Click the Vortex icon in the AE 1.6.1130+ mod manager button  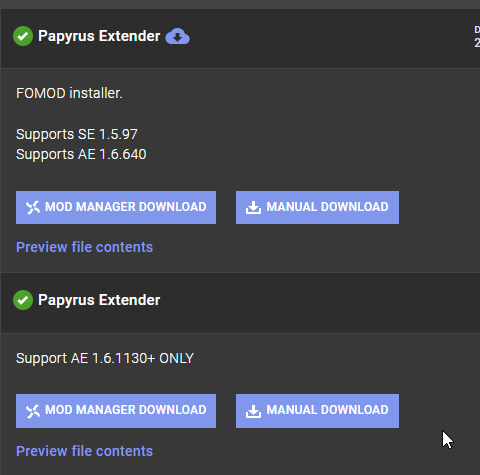point(33,411)
